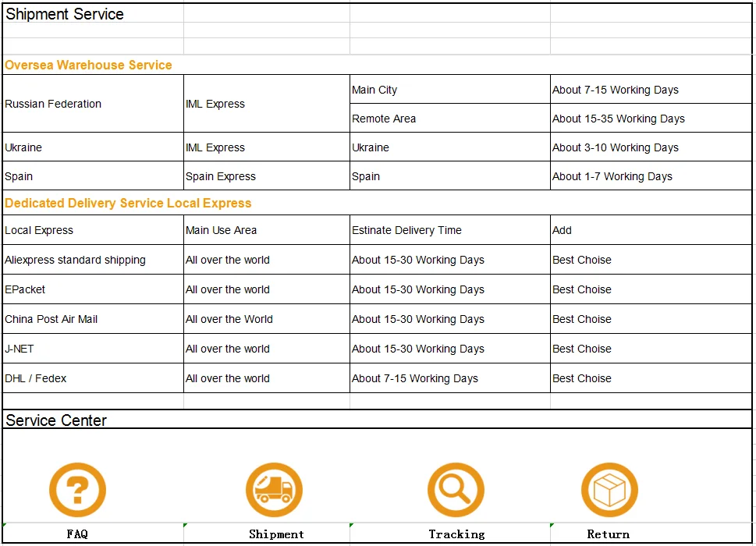Select the Tracking magnifier icon
Image resolution: width=756 pixels, height=546 pixels.
456,490
